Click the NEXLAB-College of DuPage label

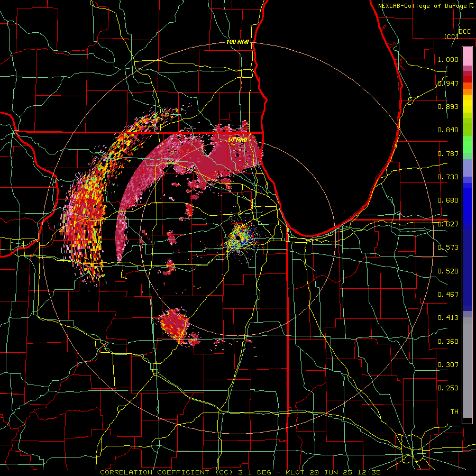[x=423, y=6]
